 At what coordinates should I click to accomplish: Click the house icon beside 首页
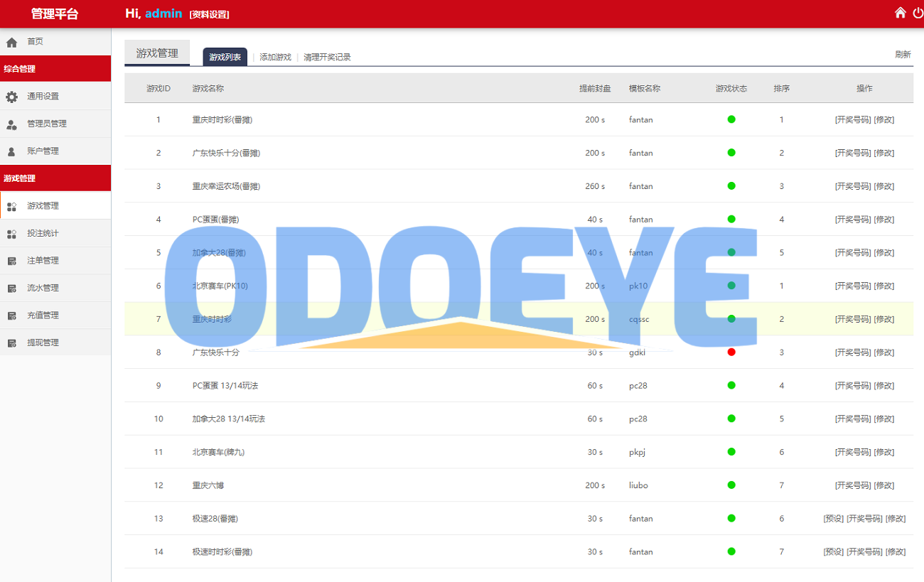coord(11,42)
